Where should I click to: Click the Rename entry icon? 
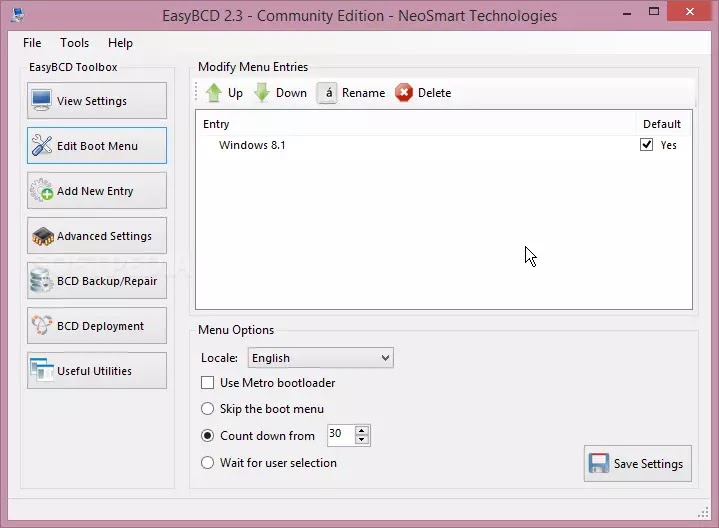click(x=327, y=93)
